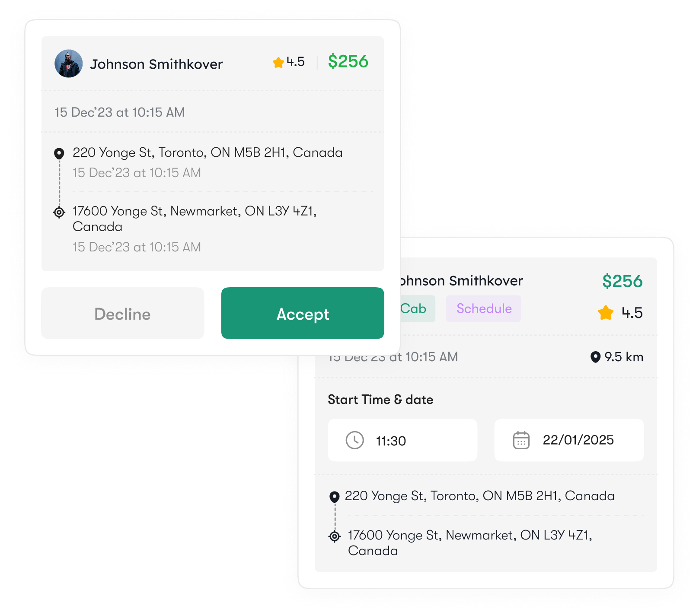Open the 22/01/2025 date picker field
696x616 pixels.
(569, 440)
